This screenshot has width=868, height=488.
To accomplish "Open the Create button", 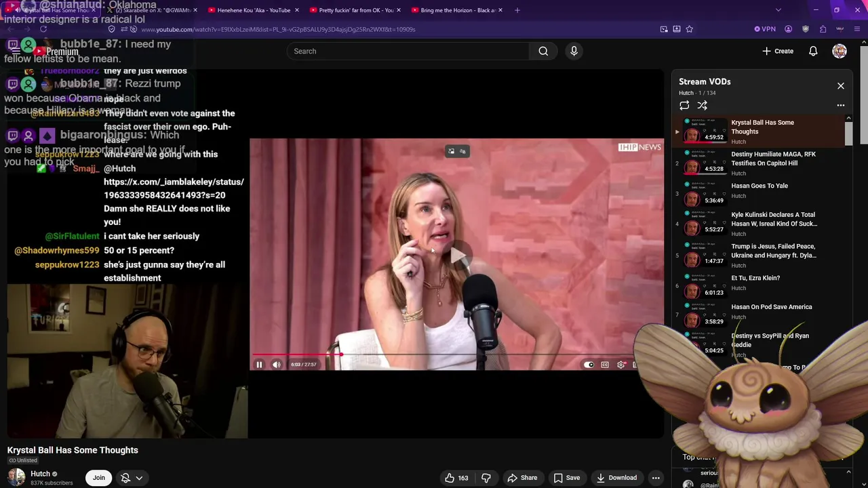I will coord(778,51).
